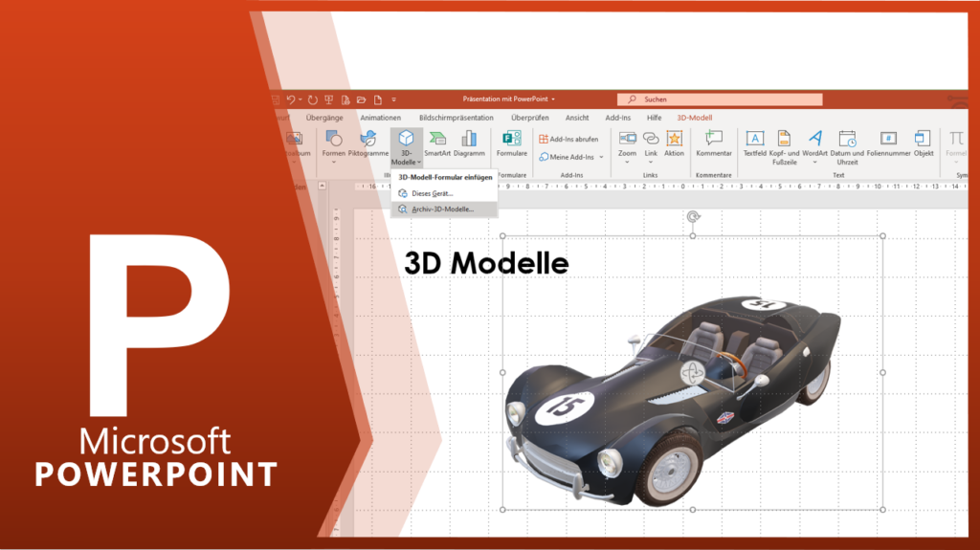Open Kopf- und Fußzeile settings
This screenshot has height=550, width=980.
point(784,147)
